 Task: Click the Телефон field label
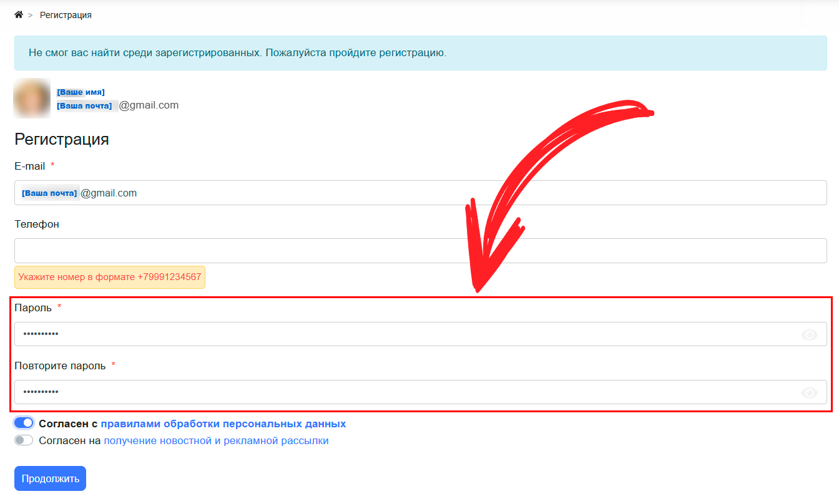click(37, 224)
